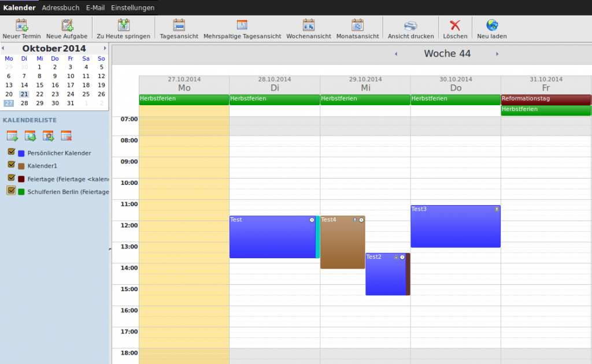
Task: Click the brown Kalender1 color swatch
Action: pos(21,166)
